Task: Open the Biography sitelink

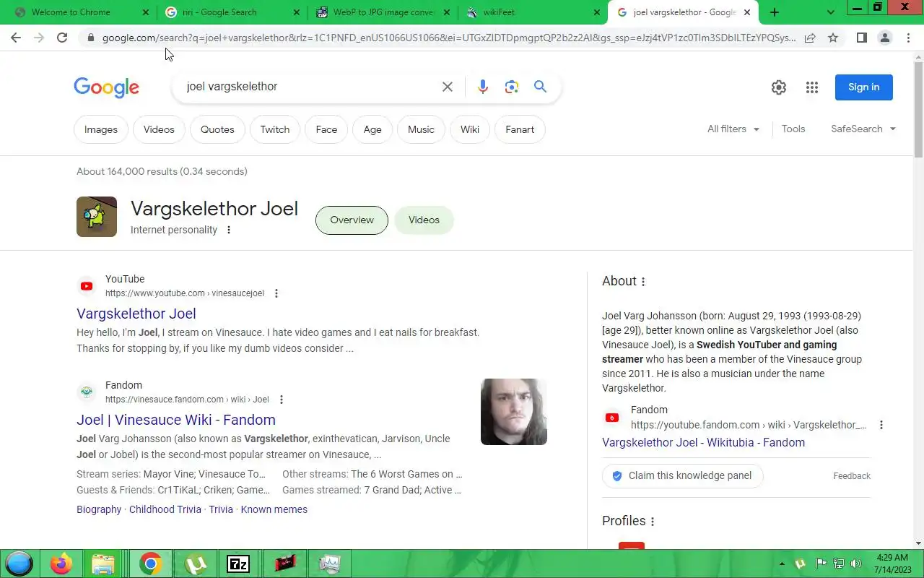Action: pos(99,509)
